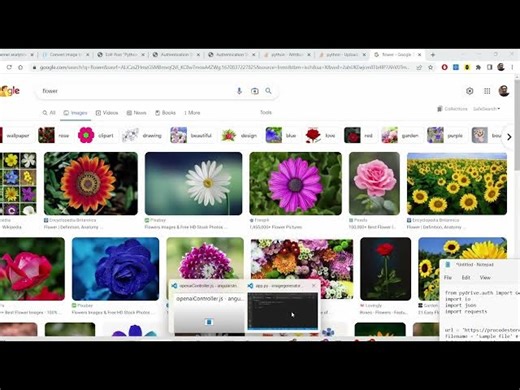Expand the More search categories menu

192,113
